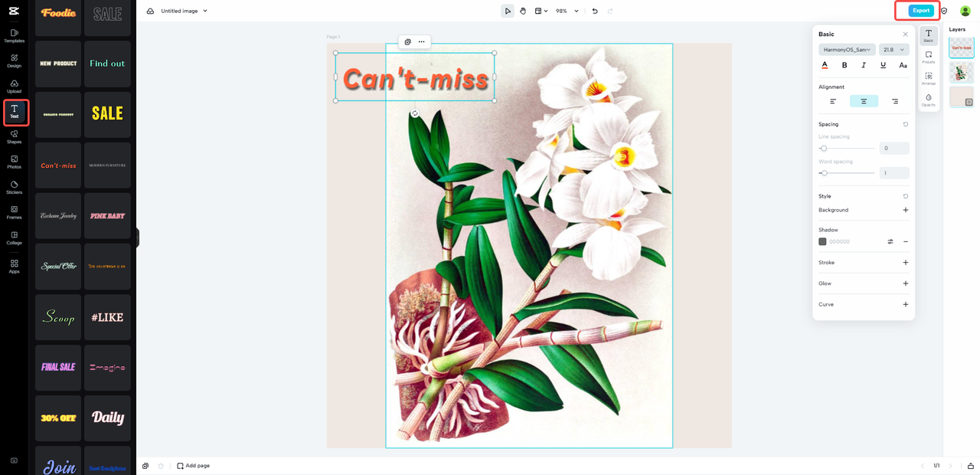The image size is (980, 475).
Task: Align text to the center
Action: [x=864, y=101]
